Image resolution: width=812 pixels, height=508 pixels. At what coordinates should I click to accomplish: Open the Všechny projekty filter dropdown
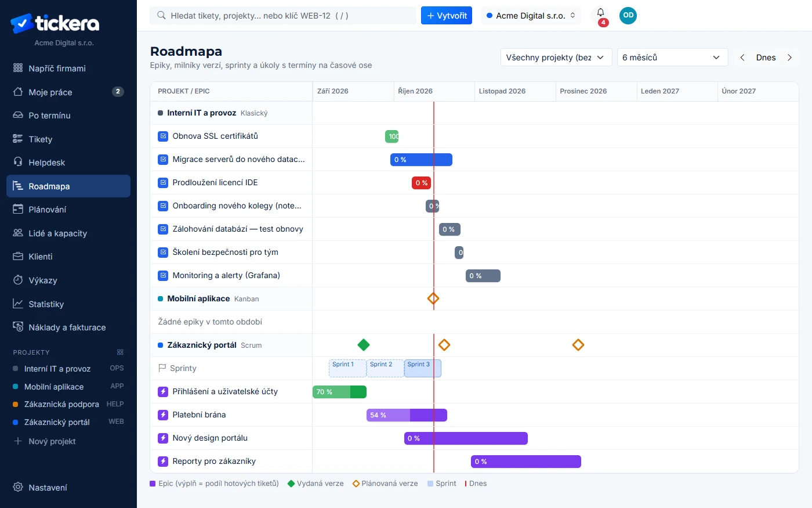click(555, 57)
